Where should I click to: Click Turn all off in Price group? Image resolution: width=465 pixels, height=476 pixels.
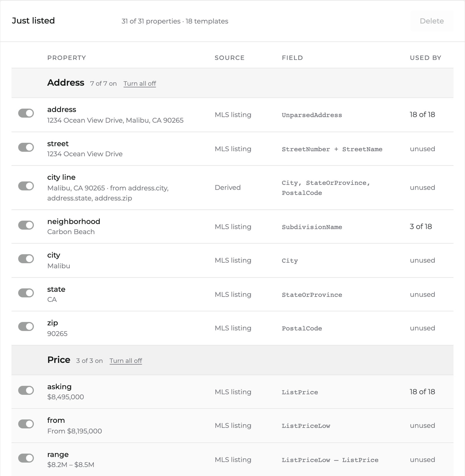click(x=126, y=361)
